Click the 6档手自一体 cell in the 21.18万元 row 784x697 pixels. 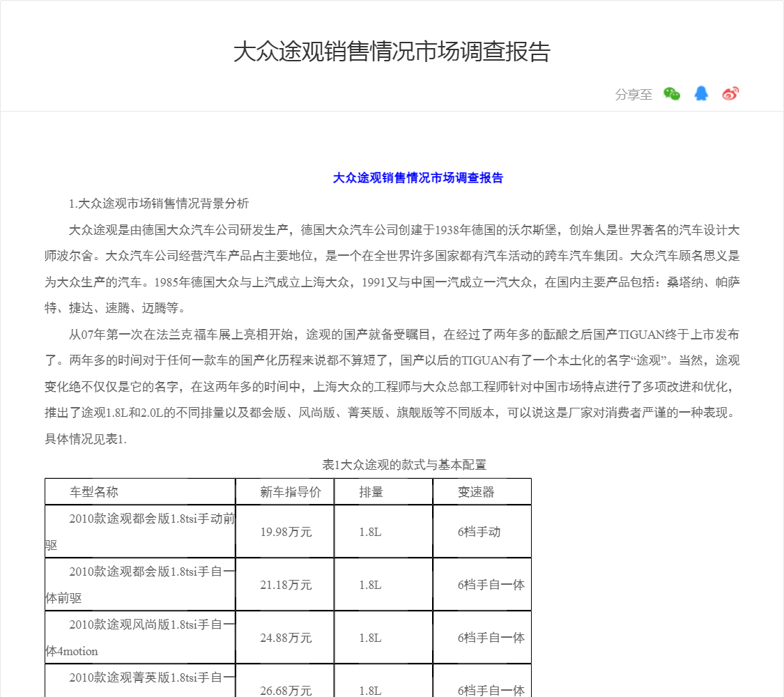point(482,585)
